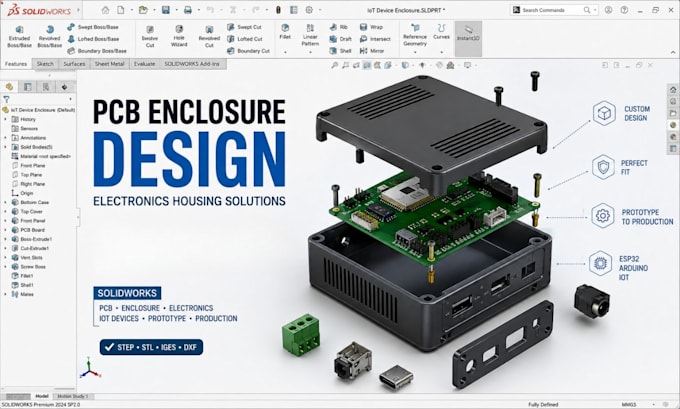Open a file with folder icon
Viewport: 680px width, 409px height.
(143, 10)
